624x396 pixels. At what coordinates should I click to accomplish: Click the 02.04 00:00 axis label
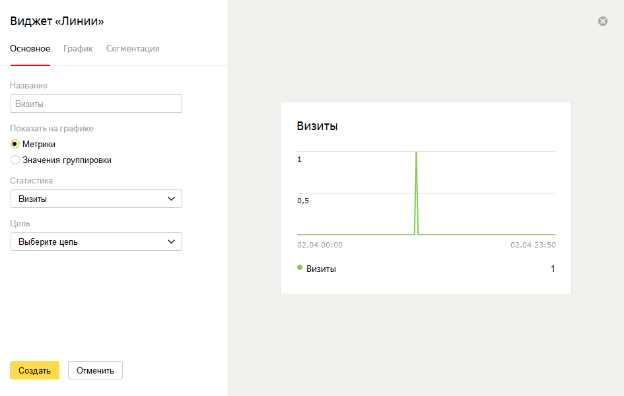click(x=320, y=245)
